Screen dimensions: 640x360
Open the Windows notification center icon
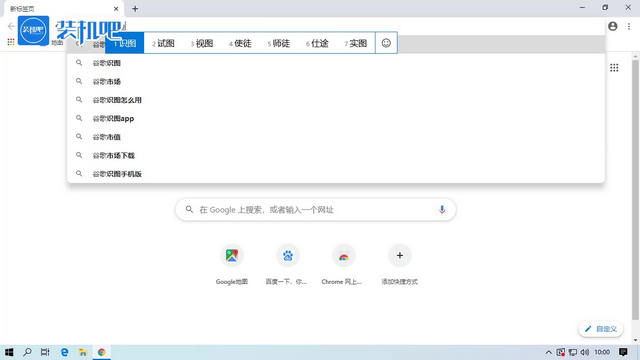[x=623, y=352]
